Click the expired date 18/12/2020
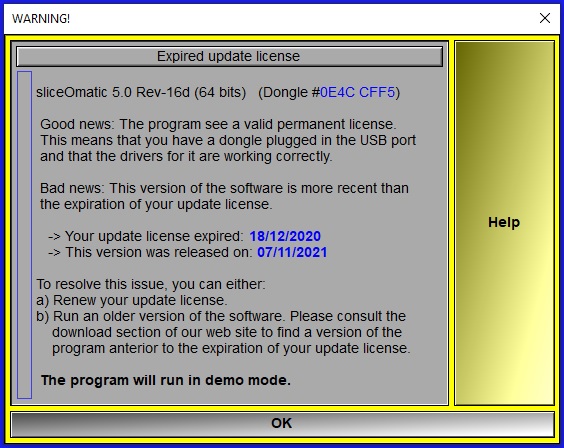Viewport: 564px width, 448px height. pos(285,236)
